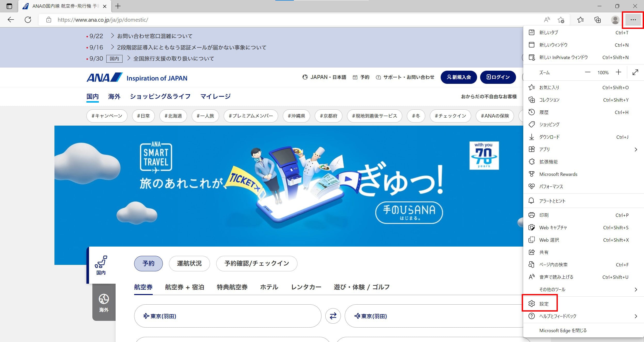Click the #チェックイン tag
The image size is (644, 342).
pos(450,116)
